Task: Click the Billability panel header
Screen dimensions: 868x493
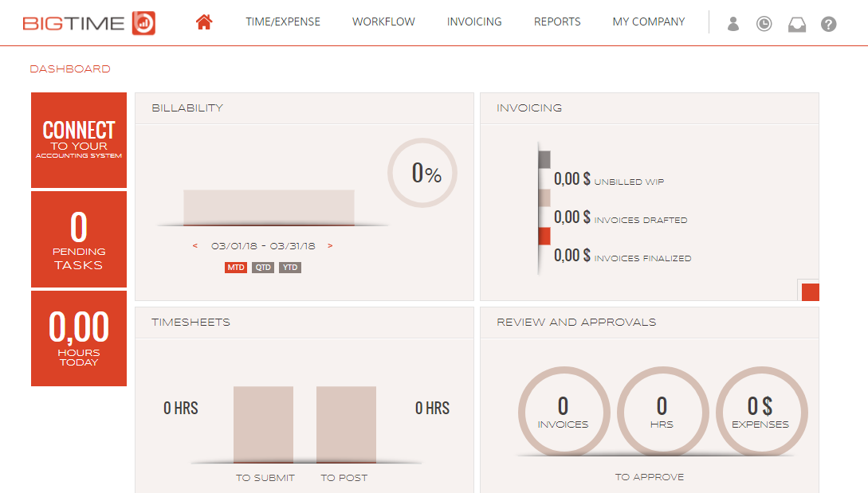Action: pos(304,108)
